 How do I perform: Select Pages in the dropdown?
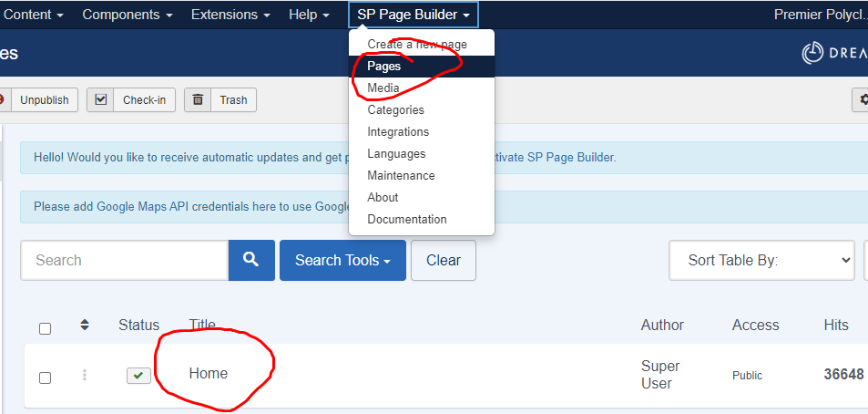(422, 67)
